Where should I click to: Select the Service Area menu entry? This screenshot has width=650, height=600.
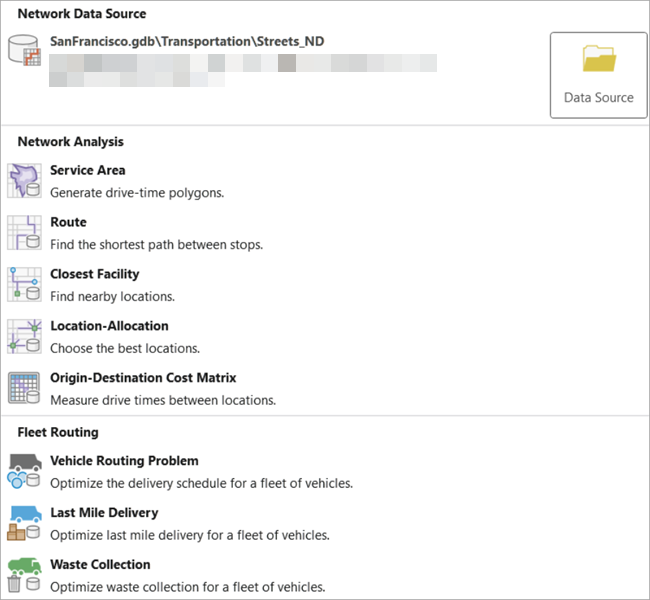click(x=88, y=171)
